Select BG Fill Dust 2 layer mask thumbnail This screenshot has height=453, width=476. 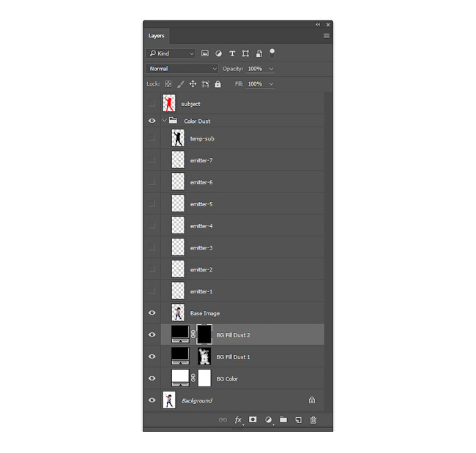point(204,334)
